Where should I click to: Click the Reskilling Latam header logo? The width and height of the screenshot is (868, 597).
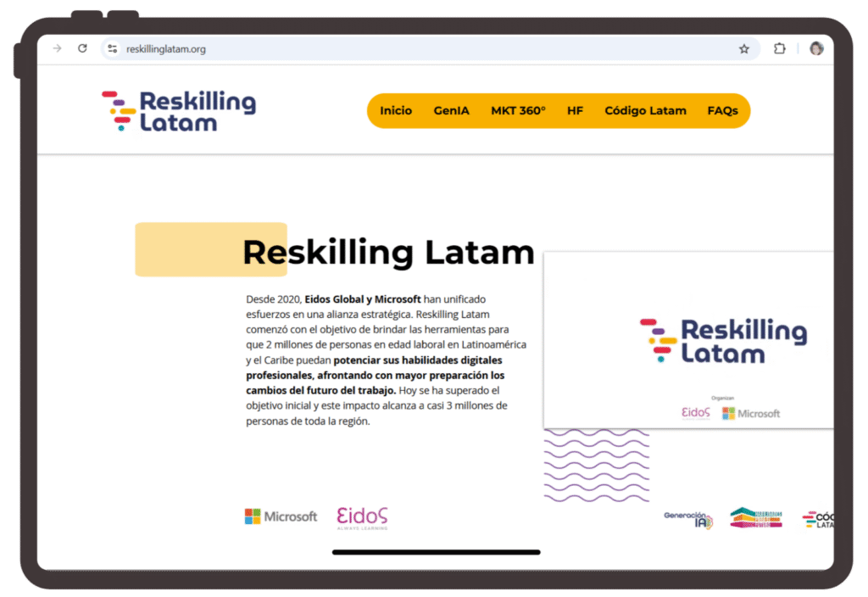(x=179, y=111)
